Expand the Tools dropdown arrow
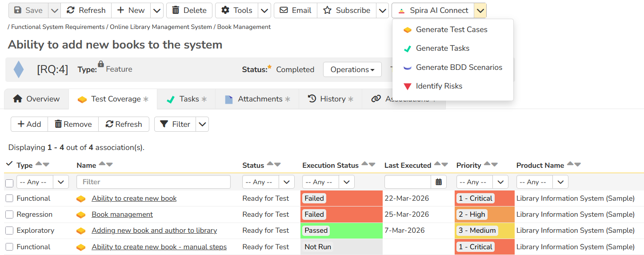Image resolution: width=644 pixels, height=255 pixels. [264, 10]
